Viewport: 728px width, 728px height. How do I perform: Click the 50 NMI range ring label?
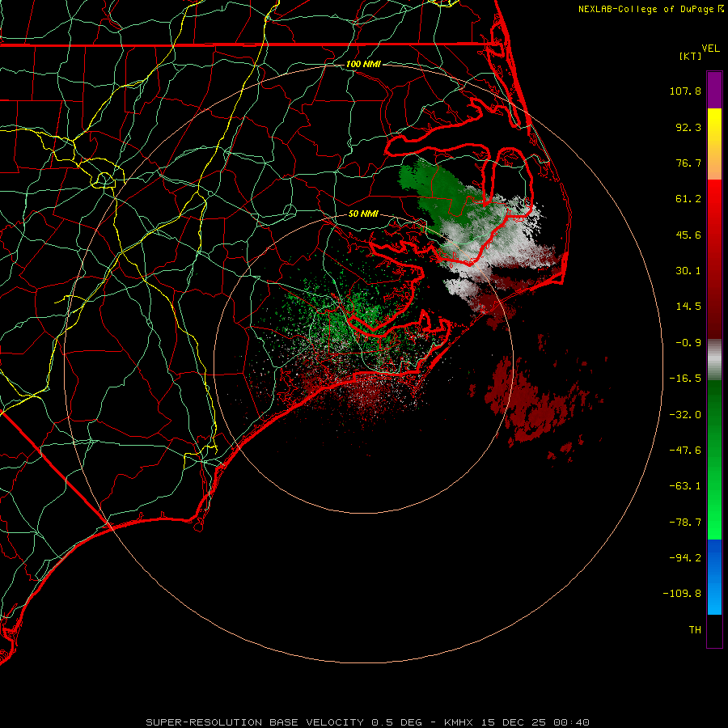pos(363,214)
